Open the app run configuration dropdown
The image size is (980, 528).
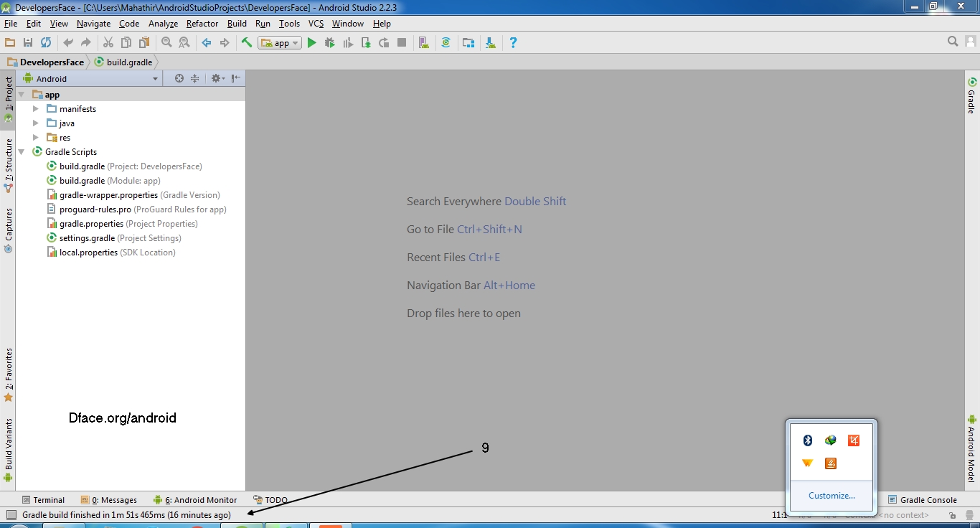280,43
